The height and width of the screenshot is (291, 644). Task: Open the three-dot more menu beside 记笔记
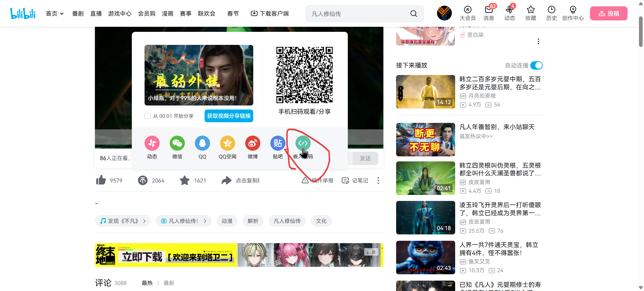click(x=378, y=180)
